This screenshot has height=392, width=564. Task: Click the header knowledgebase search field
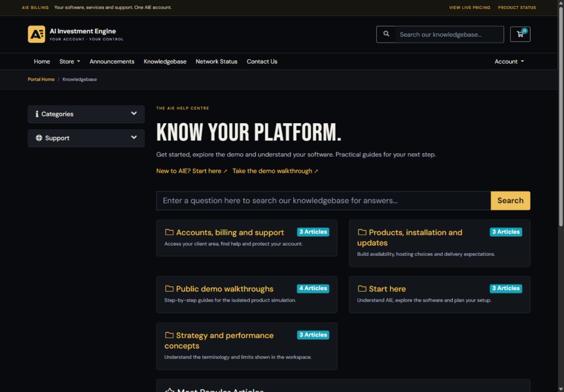[449, 34]
